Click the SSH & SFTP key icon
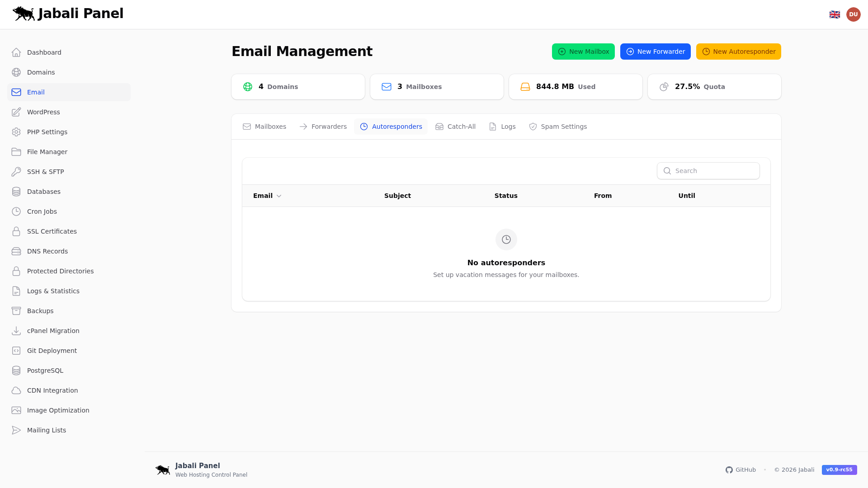The height and width of the screenshot is (488, 868). (16, 172)
